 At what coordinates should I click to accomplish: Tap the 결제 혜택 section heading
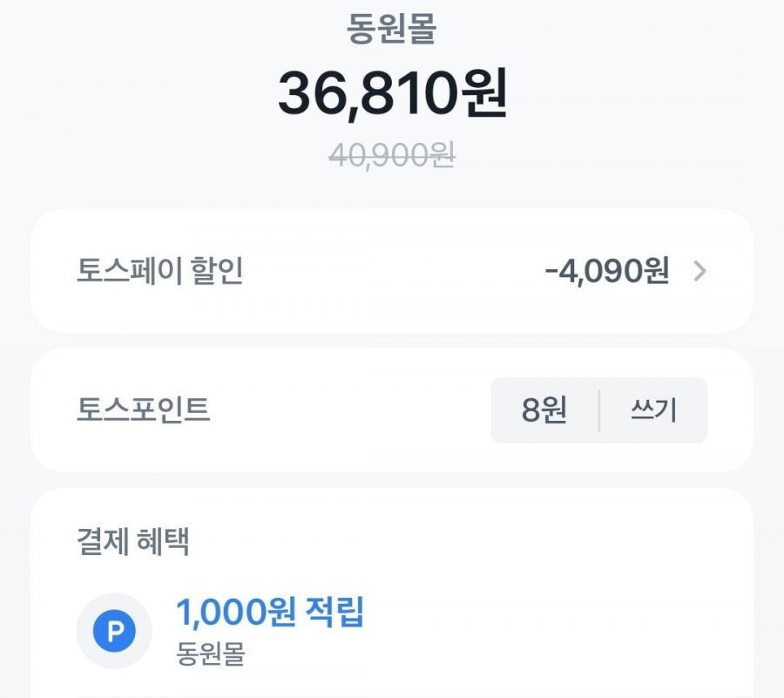(133, 541)
